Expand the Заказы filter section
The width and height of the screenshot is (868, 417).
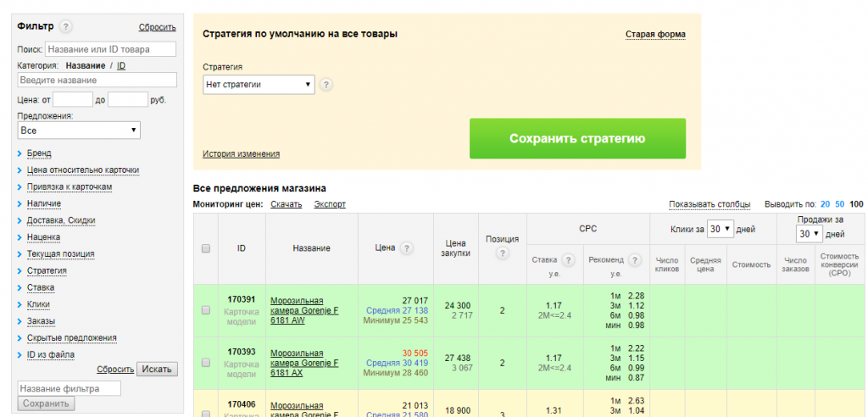[41, 321]
